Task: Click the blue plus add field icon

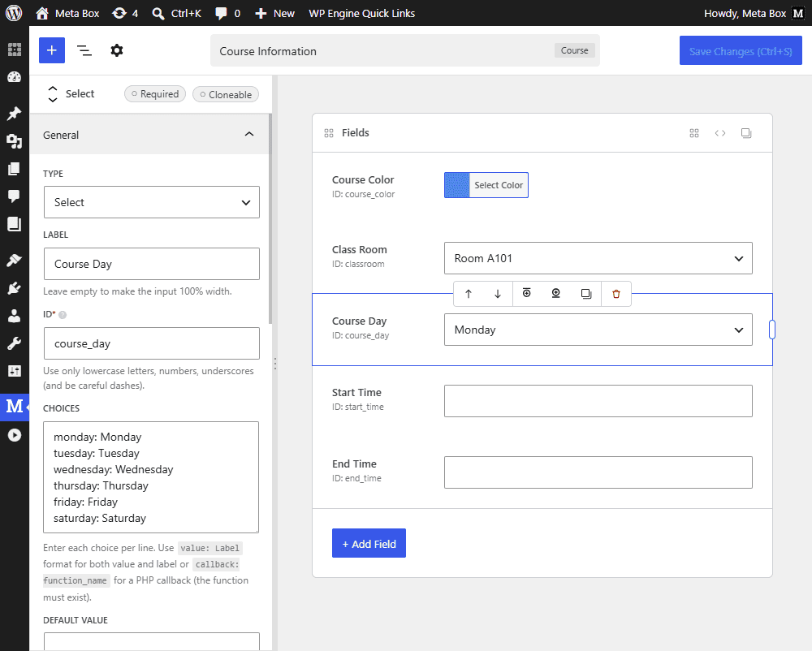Action: tap(52, 50)
